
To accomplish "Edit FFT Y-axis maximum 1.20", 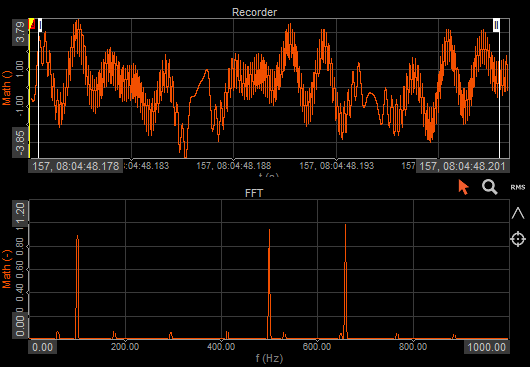I will [x=20, y=214].
